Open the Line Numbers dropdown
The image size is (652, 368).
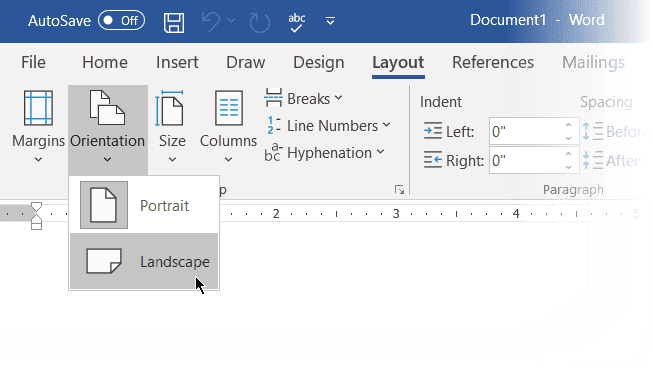(387, 125)
